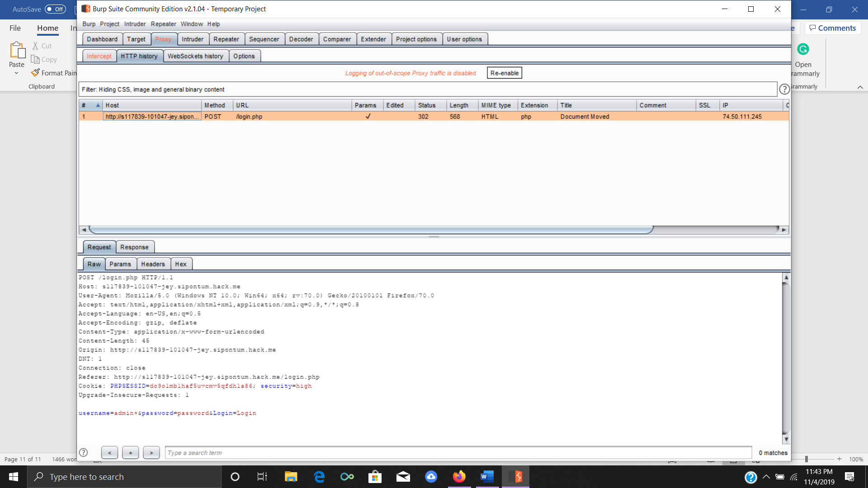
Task: Open Mail app from the taskbar
Action: (x=403, y=477)
